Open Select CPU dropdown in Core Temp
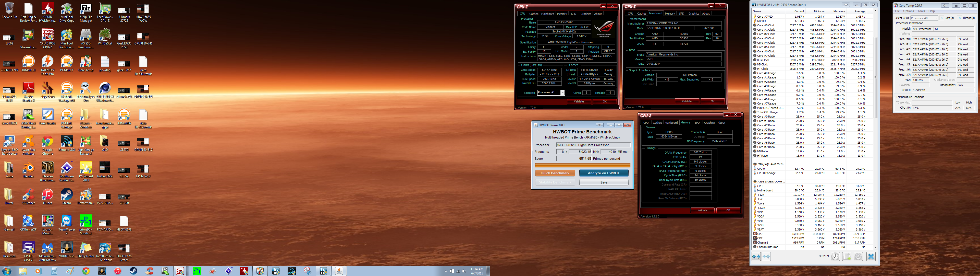980x276 pixels. point(924,18)
